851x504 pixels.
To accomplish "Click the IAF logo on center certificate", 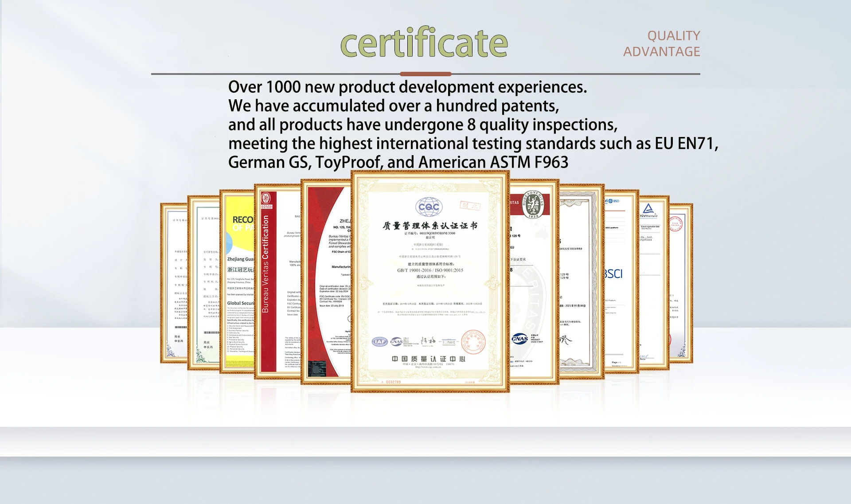I will pos(379,341).
